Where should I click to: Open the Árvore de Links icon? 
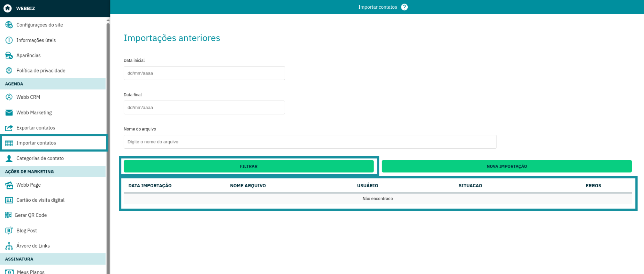pos(9,246)
